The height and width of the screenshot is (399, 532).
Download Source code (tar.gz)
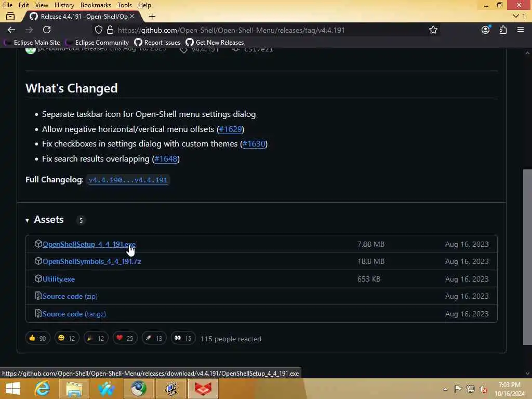(74, 314)
